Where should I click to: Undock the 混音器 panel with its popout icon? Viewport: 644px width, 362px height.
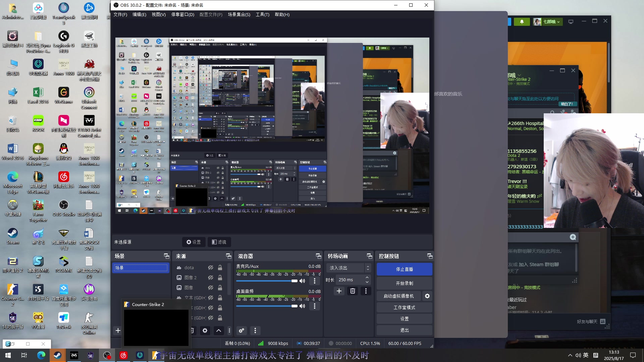coord(319,256)
